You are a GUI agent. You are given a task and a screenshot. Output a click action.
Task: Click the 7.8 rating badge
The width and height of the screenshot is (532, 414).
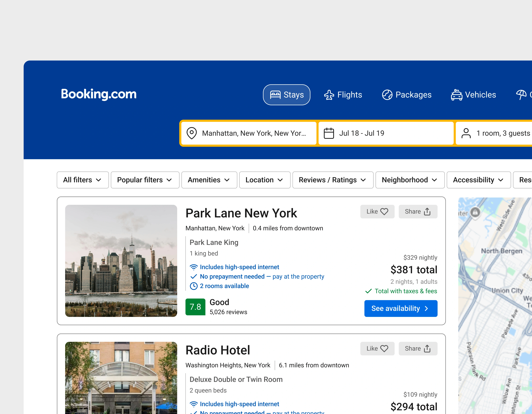(195, 307)
